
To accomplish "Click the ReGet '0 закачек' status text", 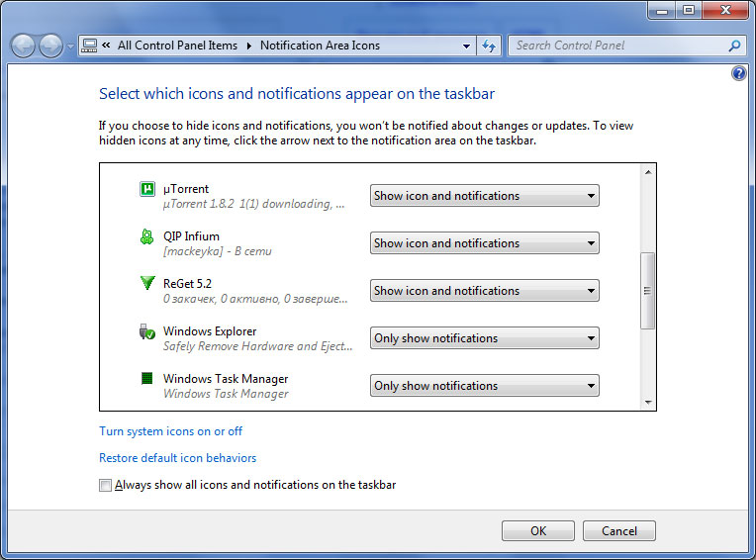I will pos(255,299).
